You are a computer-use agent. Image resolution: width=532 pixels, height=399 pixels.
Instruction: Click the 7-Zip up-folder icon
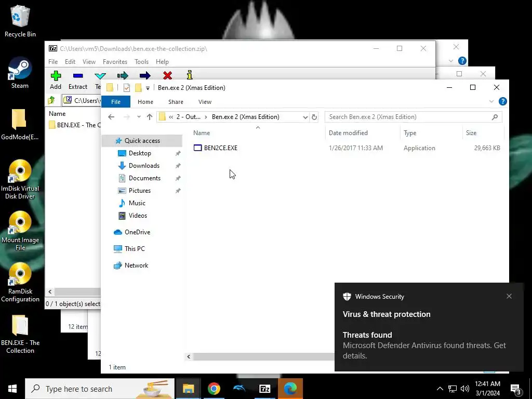click(51, 100)
